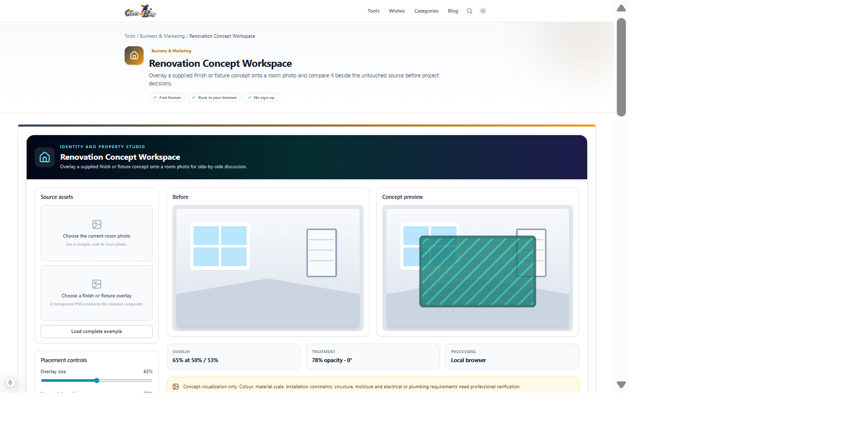Click the 'Placement controls' heading
This screenshot has height=442, width=868.
coord(64,360)
